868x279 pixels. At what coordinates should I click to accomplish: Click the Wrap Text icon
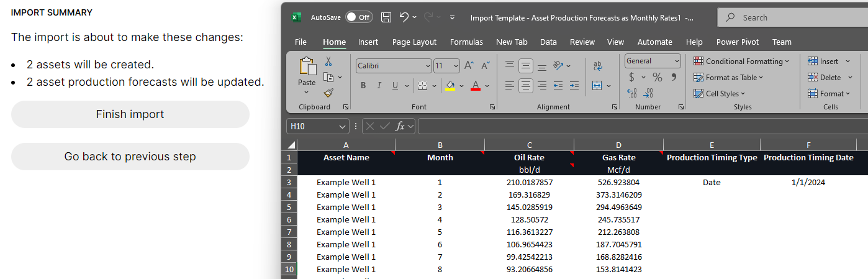click(598, 65)
